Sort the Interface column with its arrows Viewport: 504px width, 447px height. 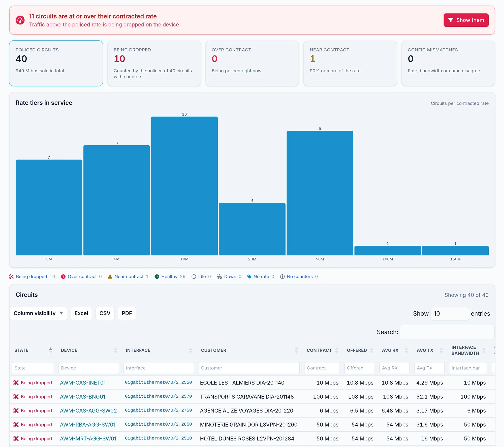[191, 350]
